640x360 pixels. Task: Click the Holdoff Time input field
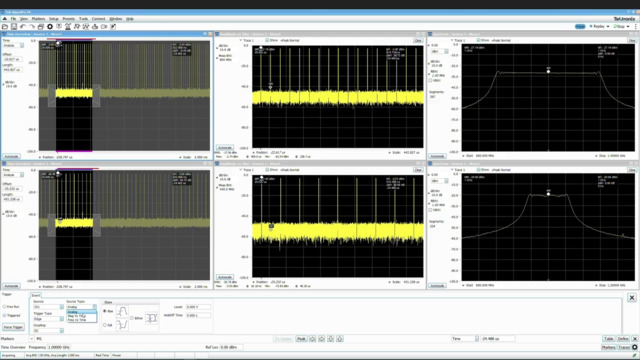[198, 316]
